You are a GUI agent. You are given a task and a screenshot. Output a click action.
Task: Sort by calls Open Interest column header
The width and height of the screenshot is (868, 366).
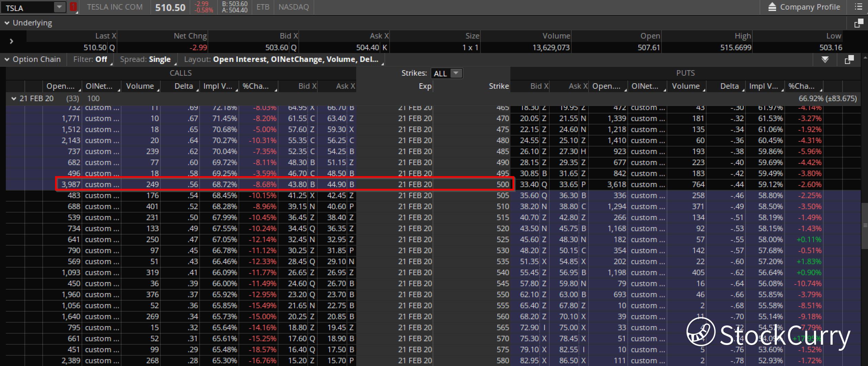62,86
